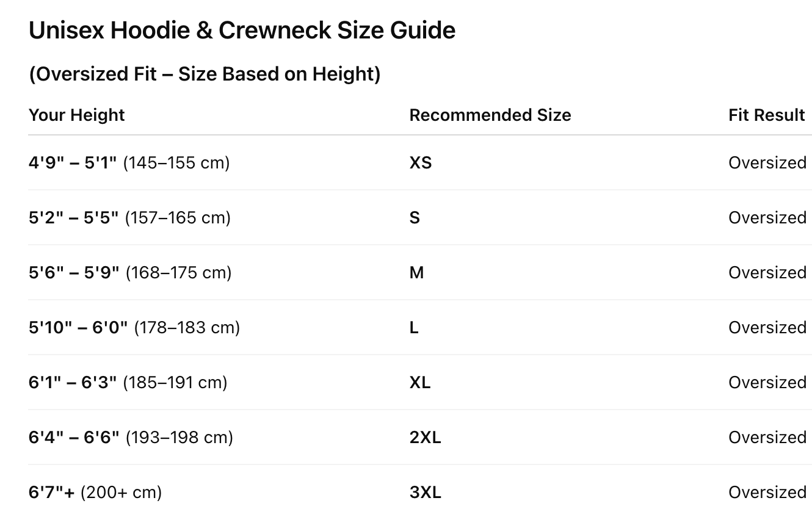
Task: Click the M recommended size cell
Action: [x=416, y=273]
